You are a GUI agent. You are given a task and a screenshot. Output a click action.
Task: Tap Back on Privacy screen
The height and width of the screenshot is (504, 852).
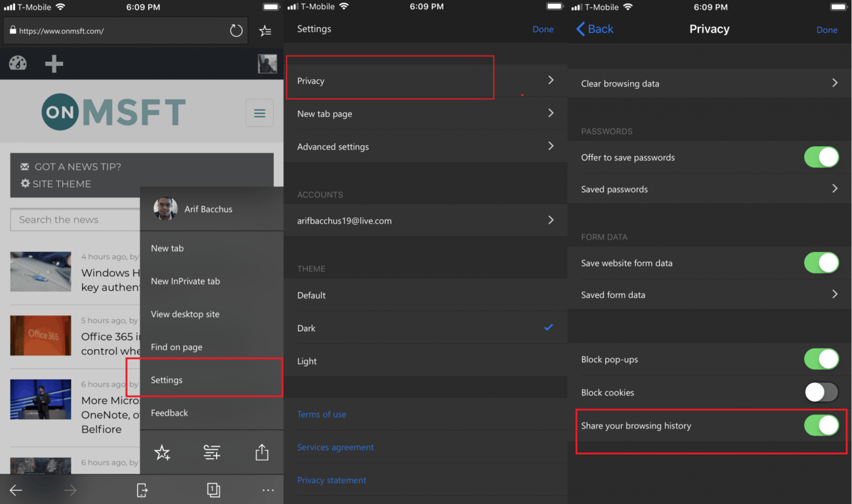(595, 29)
